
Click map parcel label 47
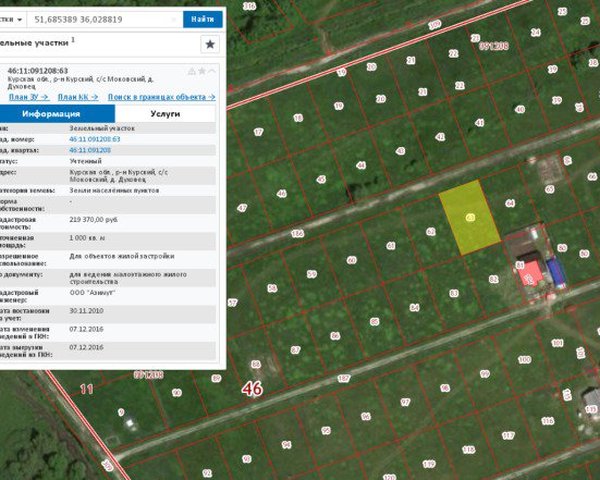coord(242,208)
